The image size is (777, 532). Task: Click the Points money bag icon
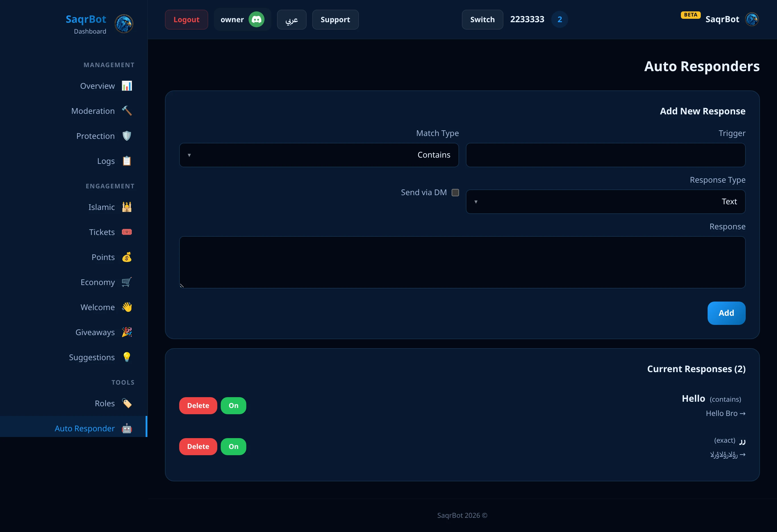coord(127,257)
